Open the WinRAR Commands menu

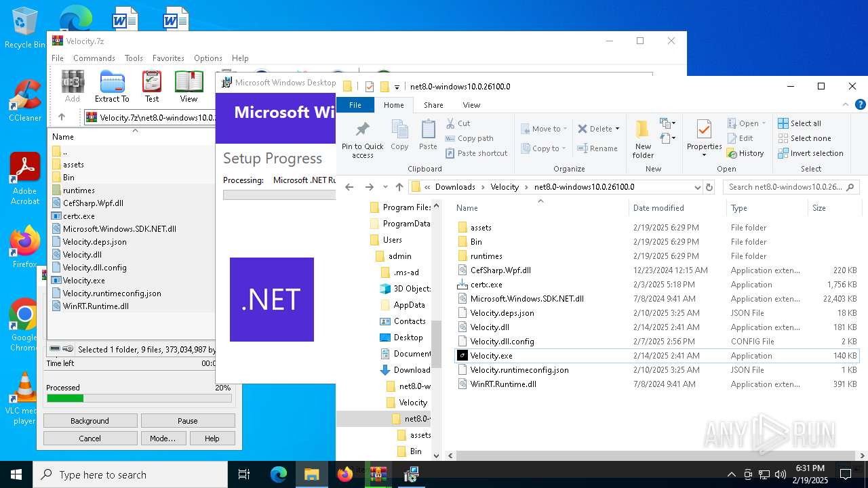[94, 58]
